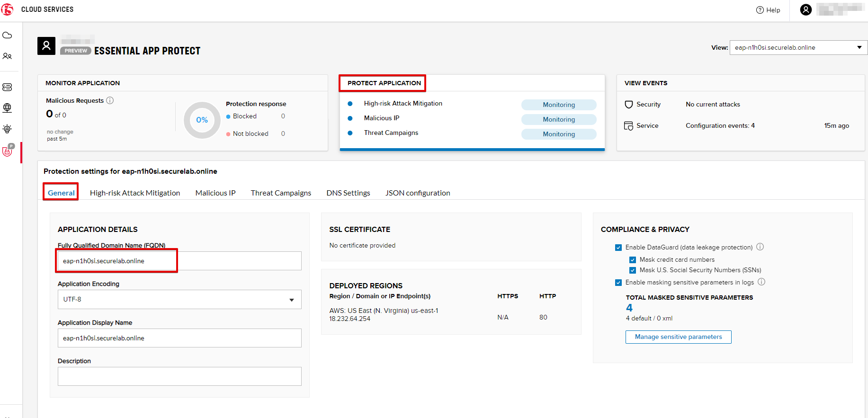Click 'No current attacks' text
Viewport: 868px width, 418px height.
pyautogui.click(x=713, y=104)
